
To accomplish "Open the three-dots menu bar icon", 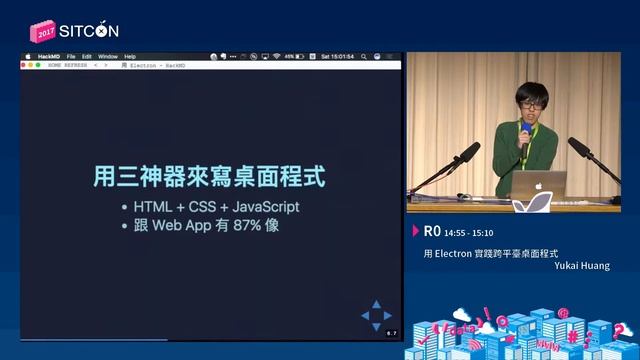I will [x=233, y=57].
